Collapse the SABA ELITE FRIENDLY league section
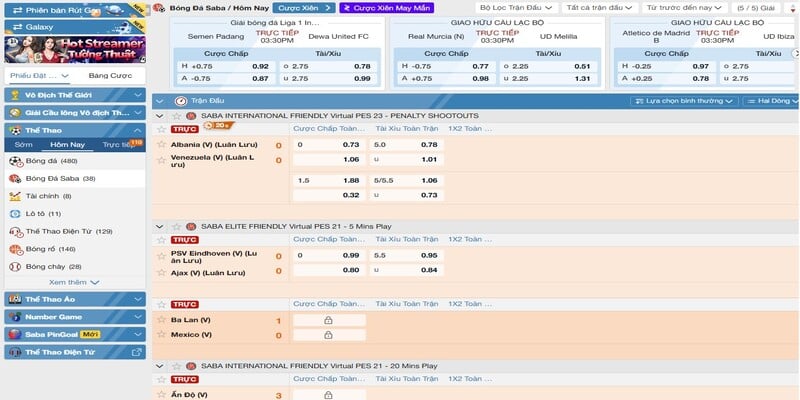Screen dimensions: 800x400 tap(160, 227)
